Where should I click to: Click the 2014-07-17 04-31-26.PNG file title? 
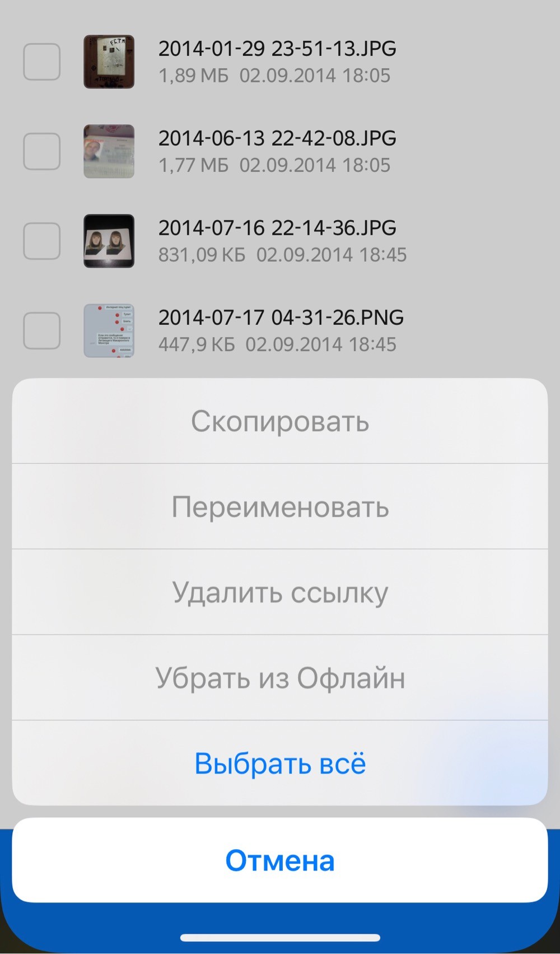281,318
